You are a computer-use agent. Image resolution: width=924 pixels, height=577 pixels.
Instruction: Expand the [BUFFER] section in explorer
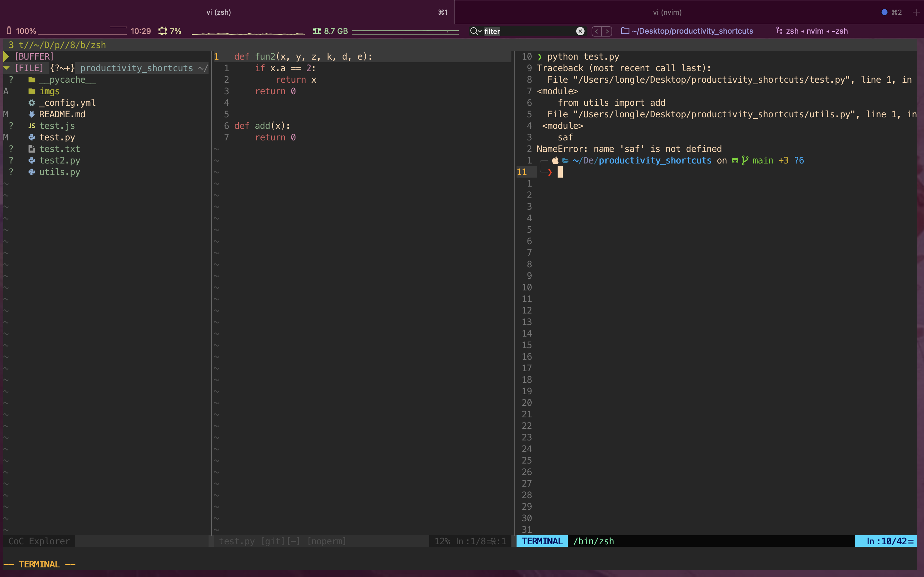coord(6,56)
